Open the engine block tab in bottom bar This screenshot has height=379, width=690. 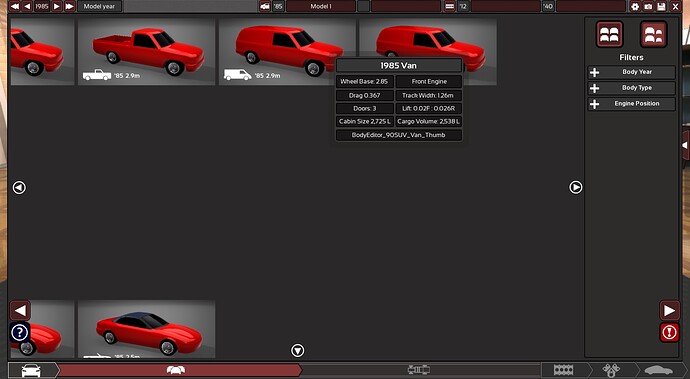click(x=564, y=370)
